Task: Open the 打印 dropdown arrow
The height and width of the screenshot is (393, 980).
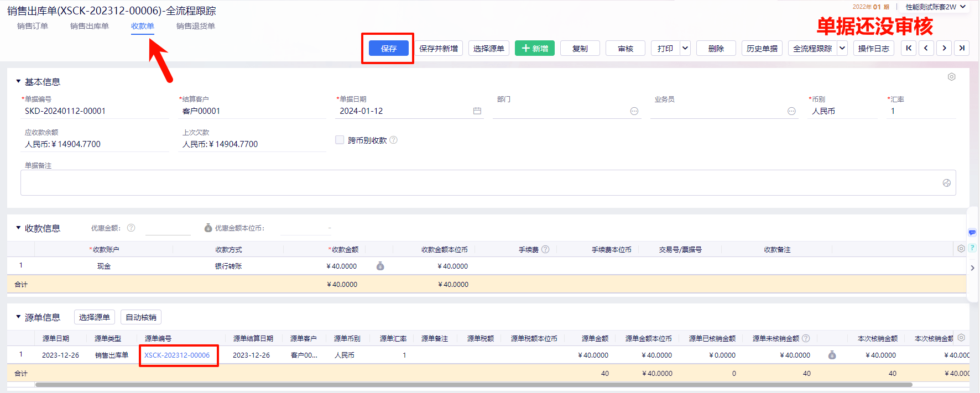Action: [685, 49]
